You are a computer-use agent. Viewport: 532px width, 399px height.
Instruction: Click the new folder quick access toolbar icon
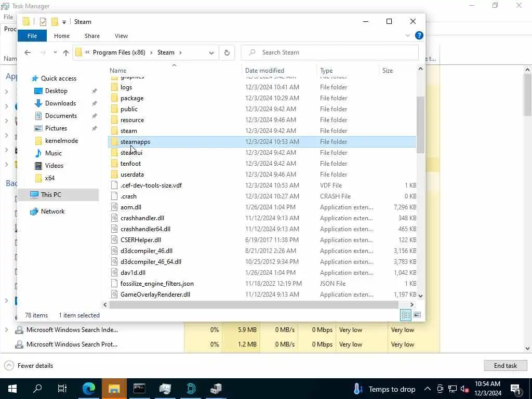coord(54,22)
